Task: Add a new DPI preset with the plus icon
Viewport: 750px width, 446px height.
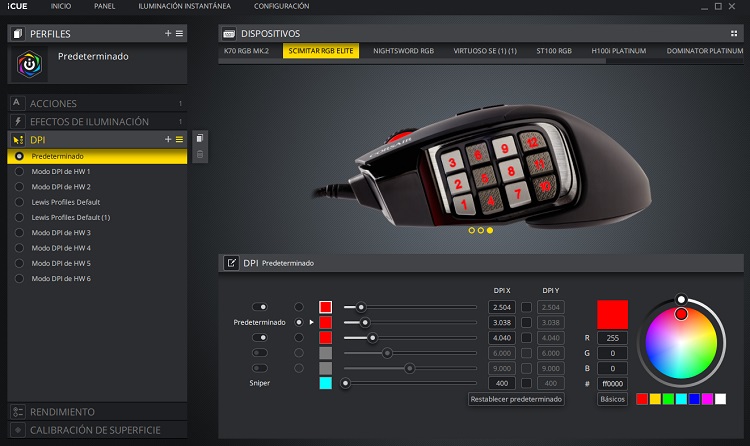Action: [x=167, y=140]
